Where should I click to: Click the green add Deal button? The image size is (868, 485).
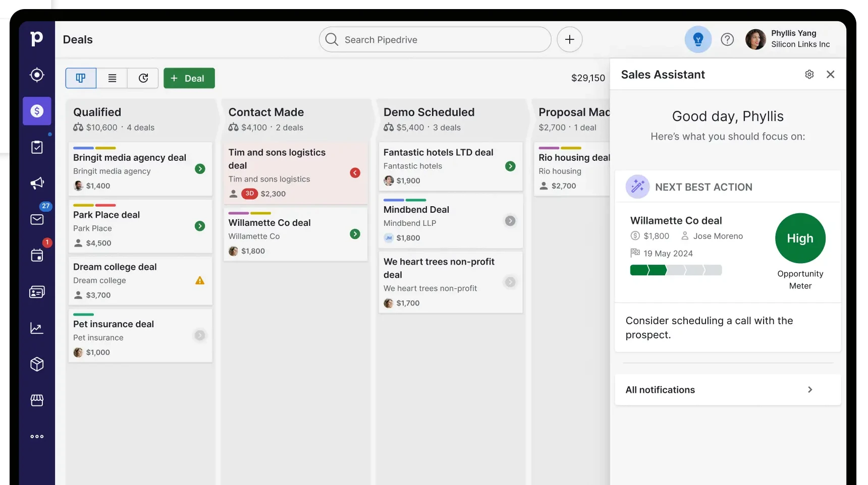pos(189,78)
